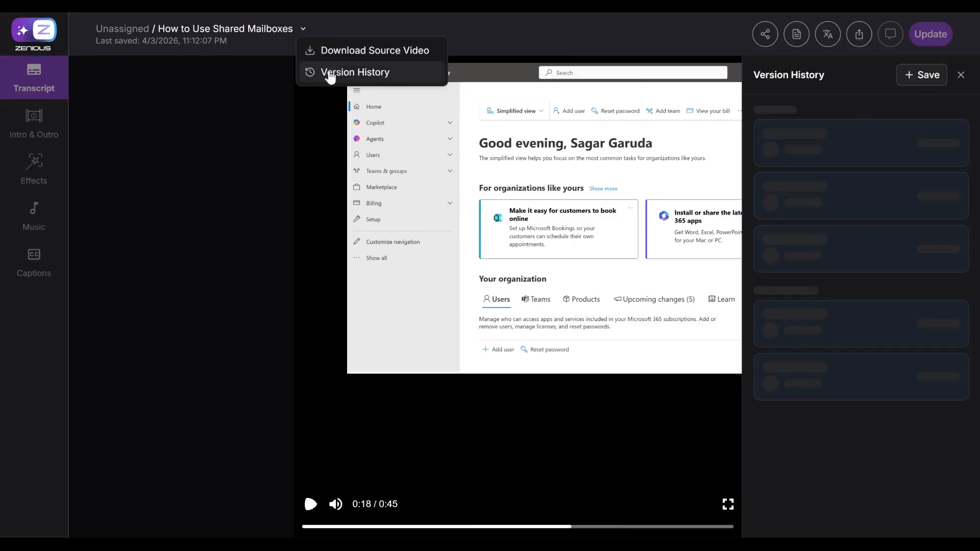Toggle fullscreen video mode
This screenshot has width=980, height=551.
pyautogui.click(x=728, y=504)
